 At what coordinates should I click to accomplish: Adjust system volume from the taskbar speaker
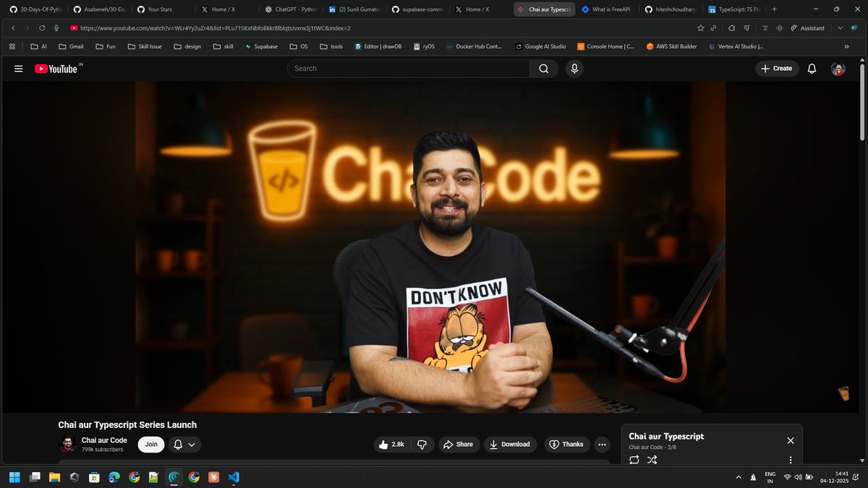click(x=799, y=477)
